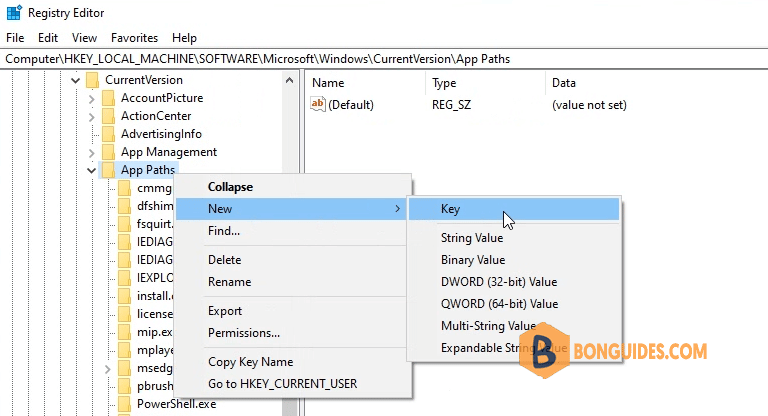Click the AdvertisingInfo folder icon
768x416 pixels.
(108, 134)
